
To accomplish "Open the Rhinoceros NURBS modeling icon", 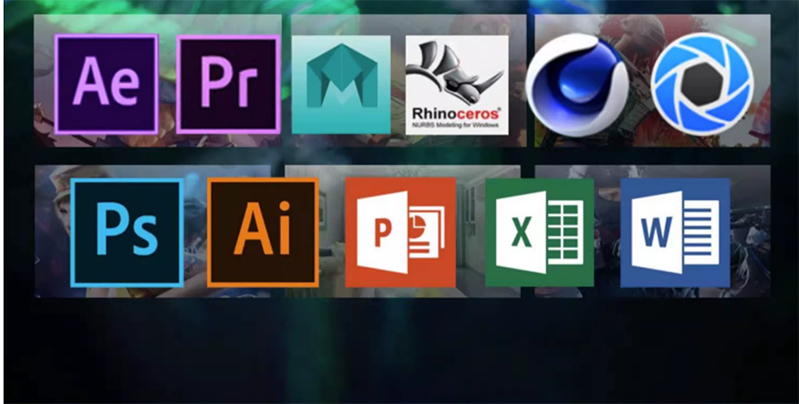I will tap(457, 85).
